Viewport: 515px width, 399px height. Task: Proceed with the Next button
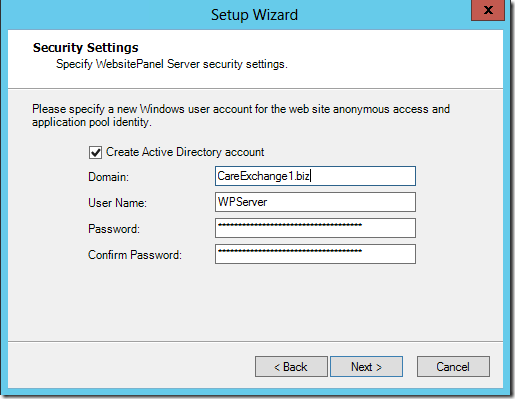coord(366,367)
